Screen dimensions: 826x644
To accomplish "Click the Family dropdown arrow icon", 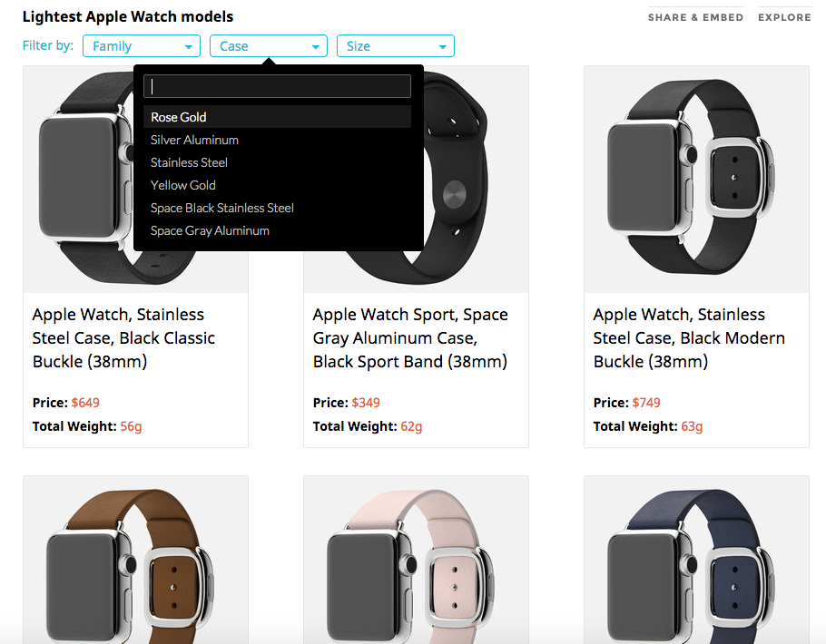I will click(x=188, y=47).
